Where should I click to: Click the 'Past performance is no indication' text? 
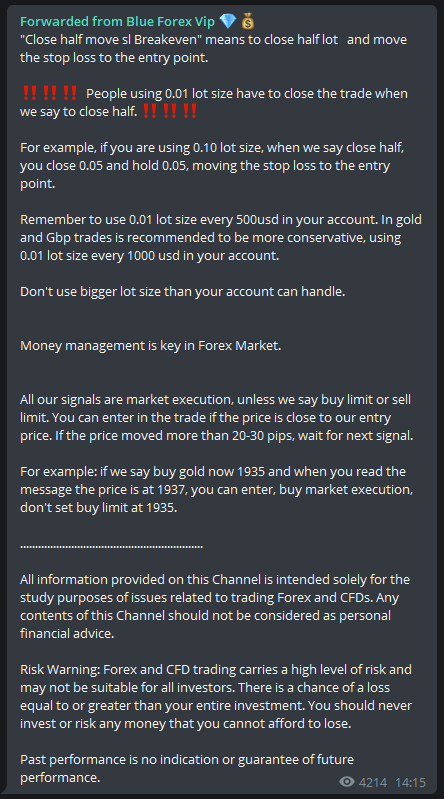(x=187, y=769)
